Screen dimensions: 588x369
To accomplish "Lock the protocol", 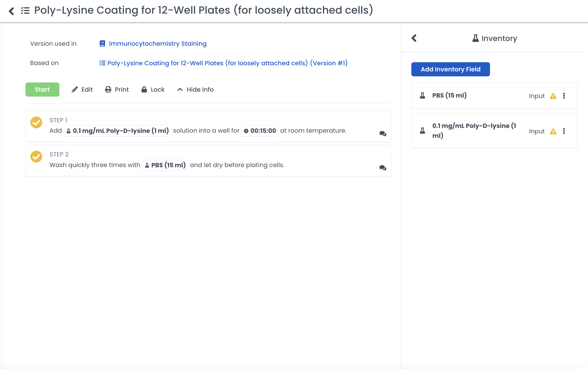I will (x=153, y=90).
